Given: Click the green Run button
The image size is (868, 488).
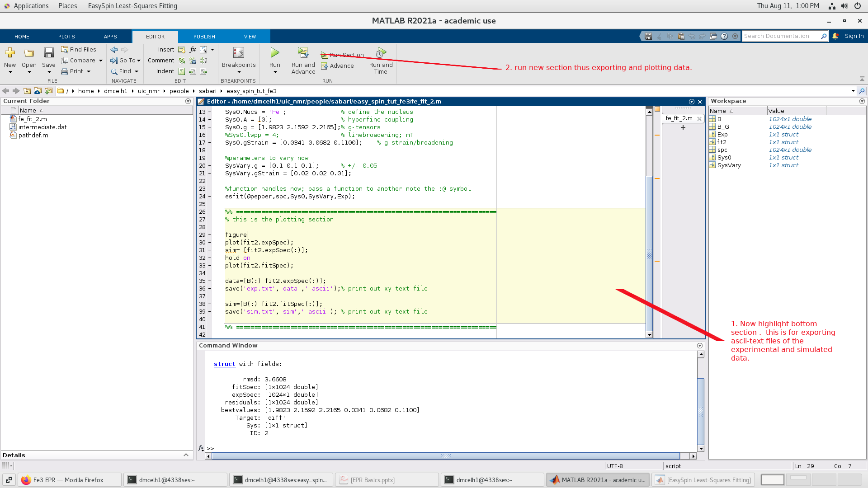Looking at the screenshot, I should [x=275, y=53].
